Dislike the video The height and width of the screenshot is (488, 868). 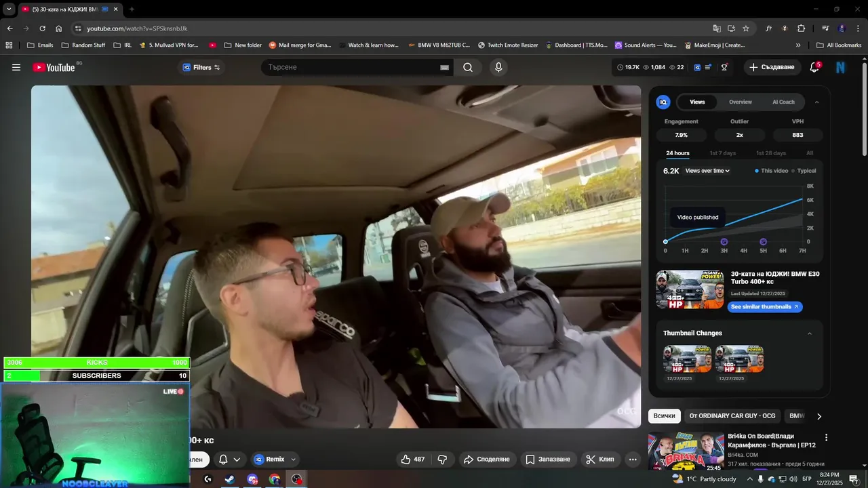pyautogui.click(x=442, y=460)
